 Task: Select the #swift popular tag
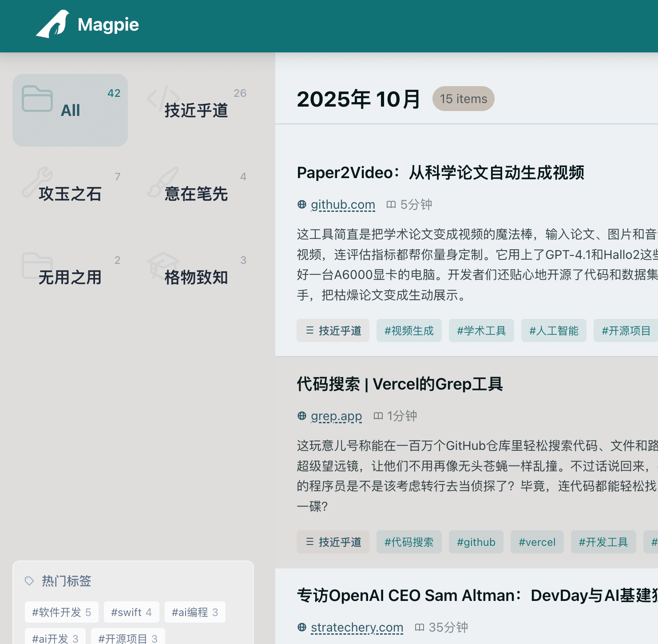point(131,612)
